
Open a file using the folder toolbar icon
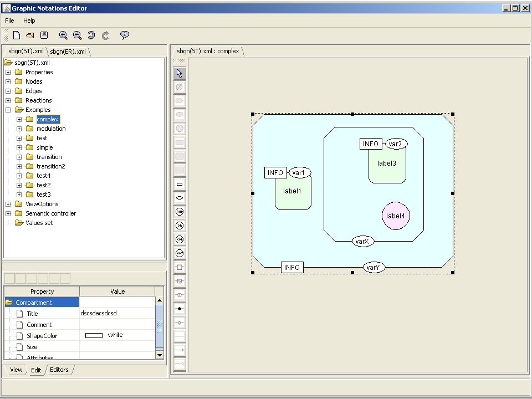coord(30,35)
